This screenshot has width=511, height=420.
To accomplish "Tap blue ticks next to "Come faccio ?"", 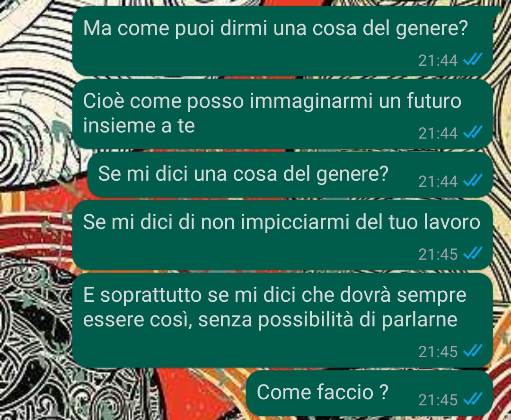I will [473, 399].
